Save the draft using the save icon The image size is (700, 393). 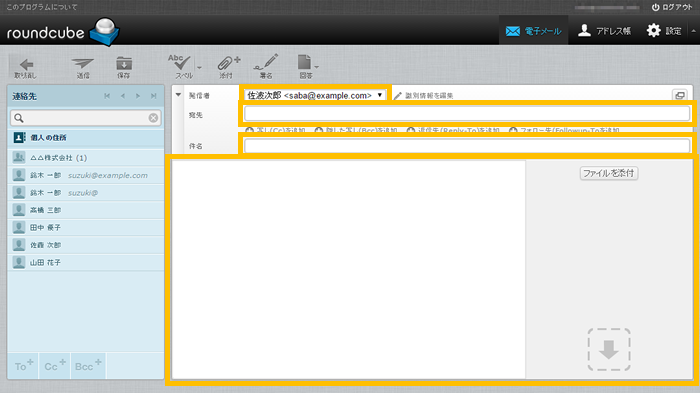pos(124,63)
